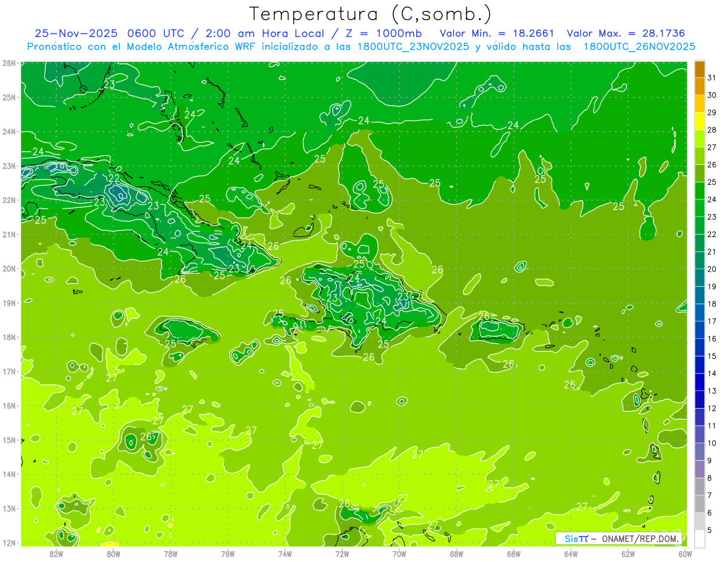
Task: Click the colorbar scale label 15
Action: [x=712, y=356]
